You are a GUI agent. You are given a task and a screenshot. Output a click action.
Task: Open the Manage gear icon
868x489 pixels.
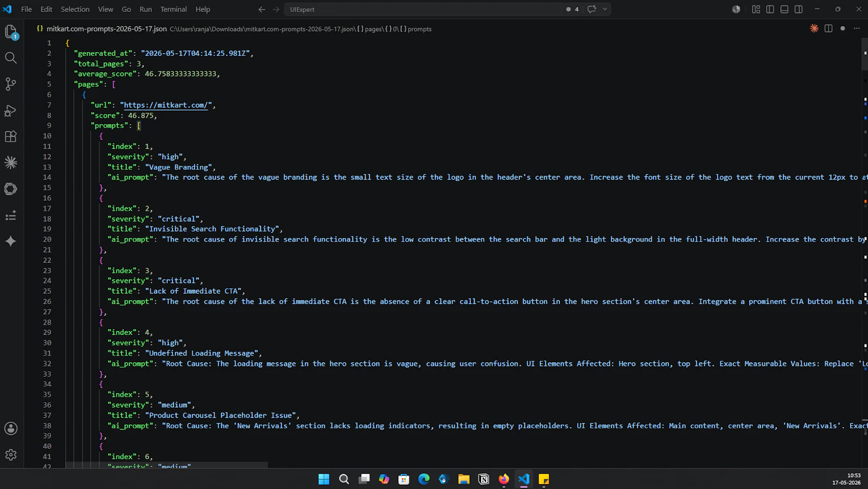point(11,455)
